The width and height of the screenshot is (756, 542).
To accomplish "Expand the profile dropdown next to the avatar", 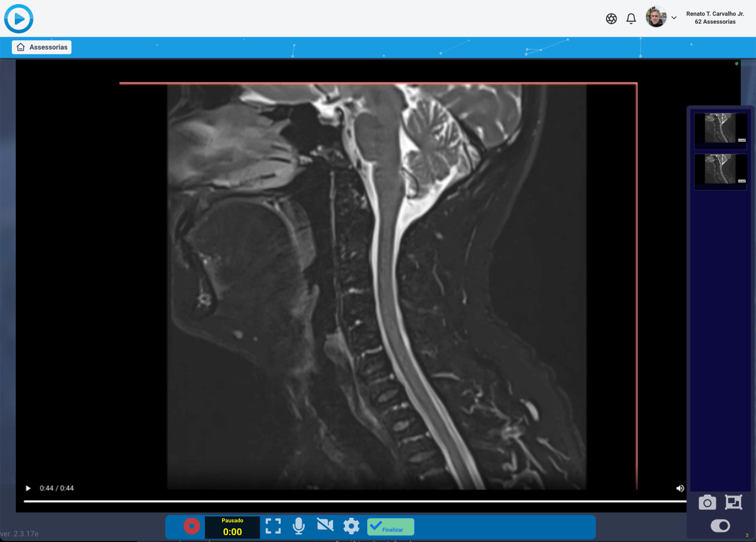I will 673,18.
